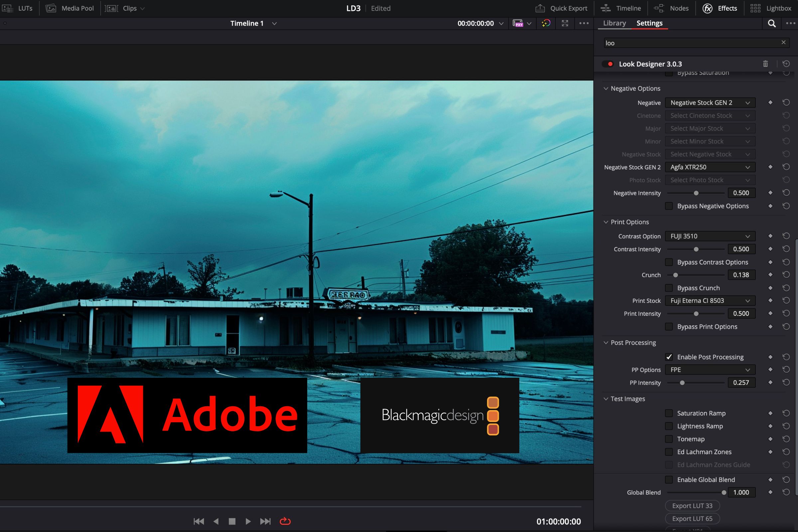Click the Export LUT 33 button

692,505
